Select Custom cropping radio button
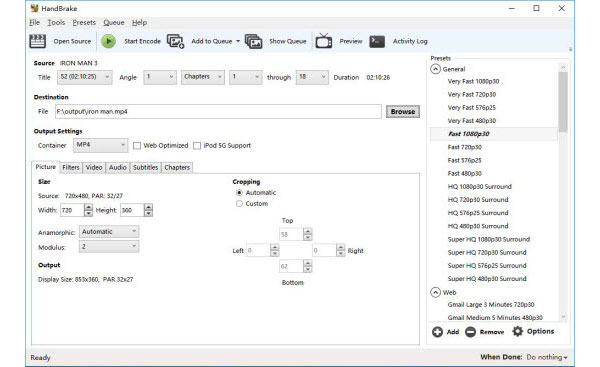 click(x=239, y=204)
